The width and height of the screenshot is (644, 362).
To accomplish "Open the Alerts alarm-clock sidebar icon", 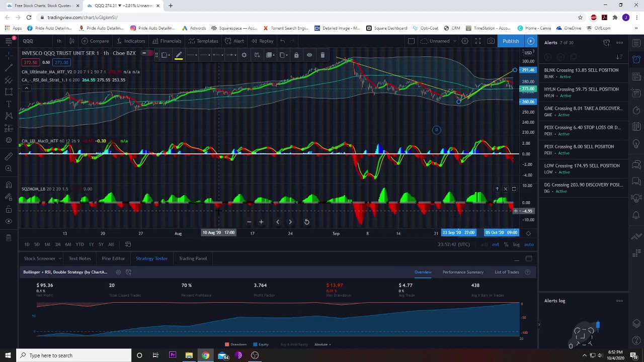I will 636,59.
